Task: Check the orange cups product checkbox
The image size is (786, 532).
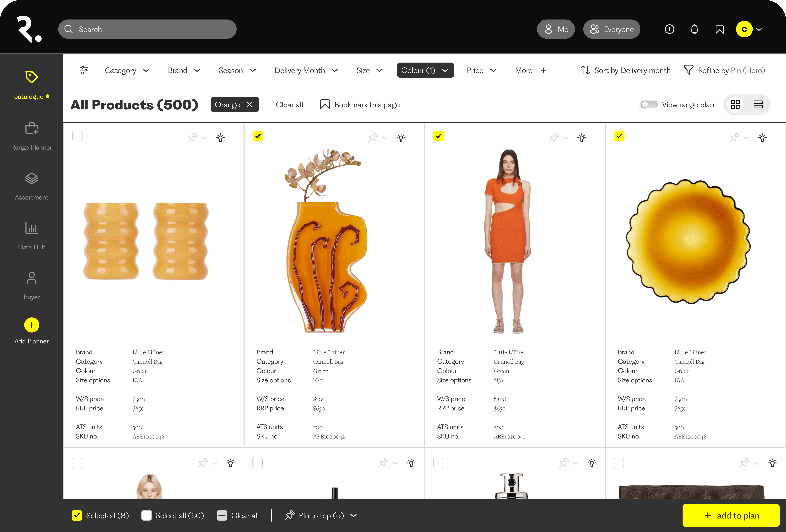Action: tap(77, 136)
